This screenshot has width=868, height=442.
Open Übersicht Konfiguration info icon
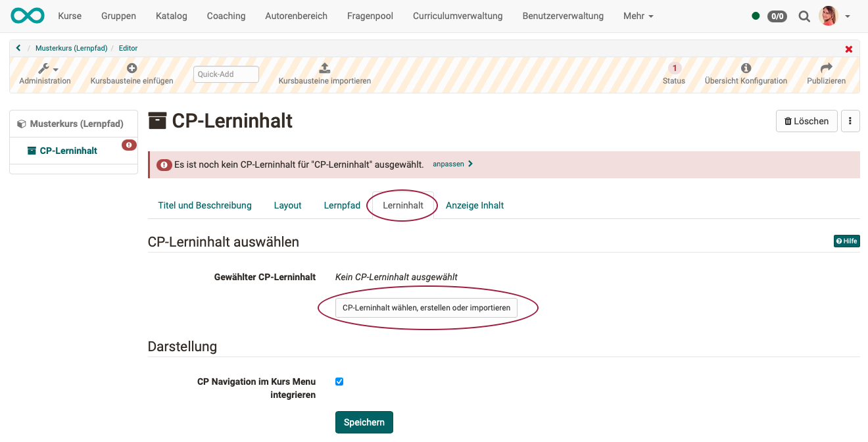point(746,66)
